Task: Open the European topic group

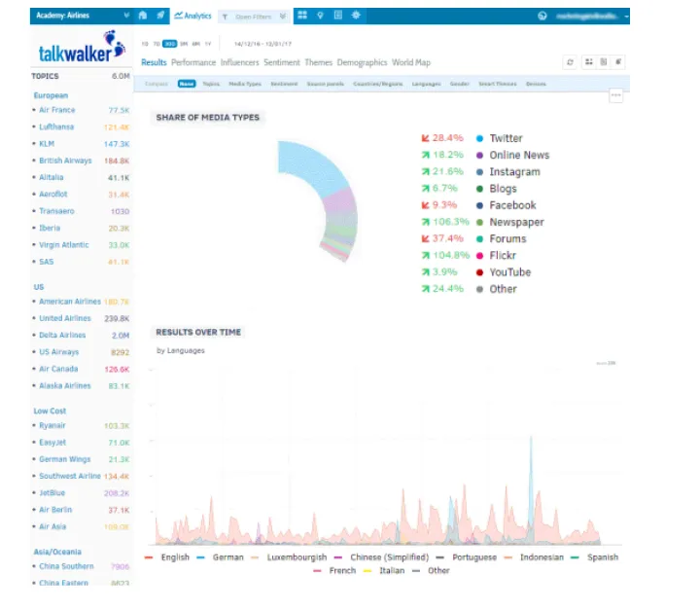Action: coord(51,95)
